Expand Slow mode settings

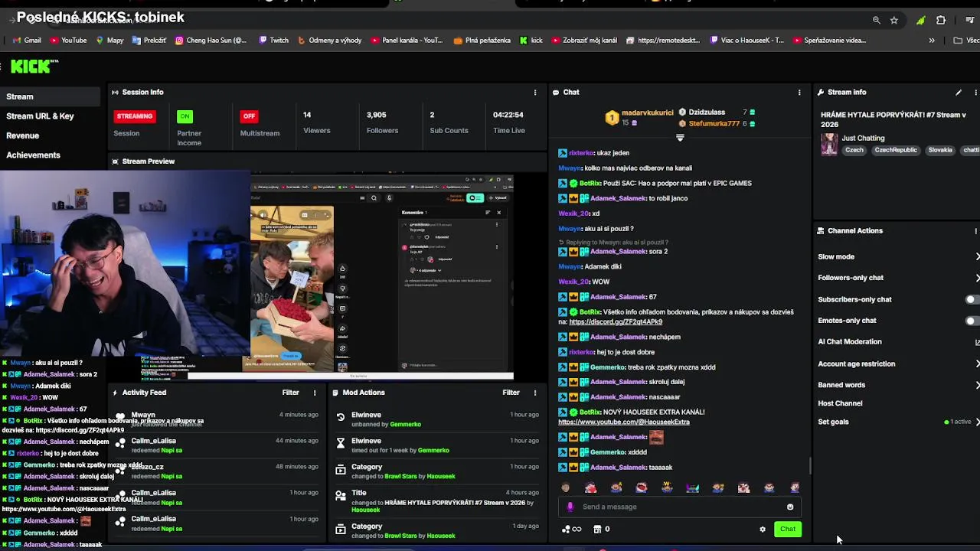pyautogui.click(x=977, y=257)
